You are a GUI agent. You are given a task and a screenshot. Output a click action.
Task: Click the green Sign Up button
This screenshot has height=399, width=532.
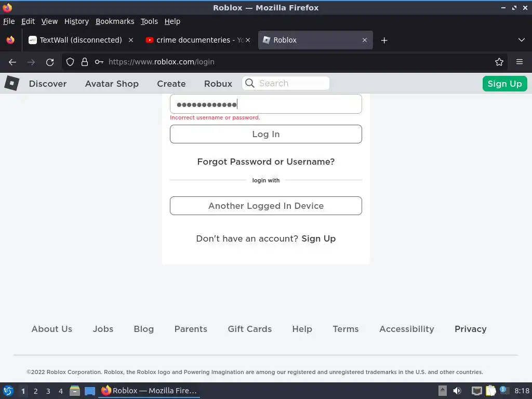click(504, 84)
